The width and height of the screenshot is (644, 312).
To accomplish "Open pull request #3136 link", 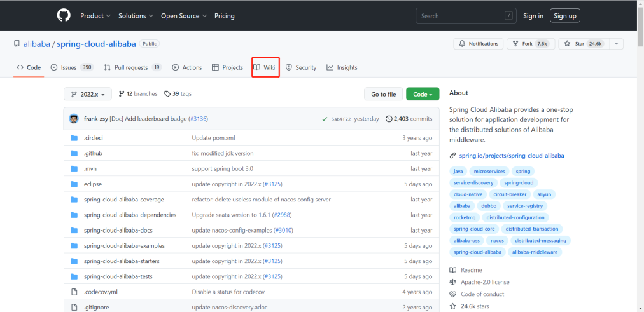I will [x=198, y=119].
